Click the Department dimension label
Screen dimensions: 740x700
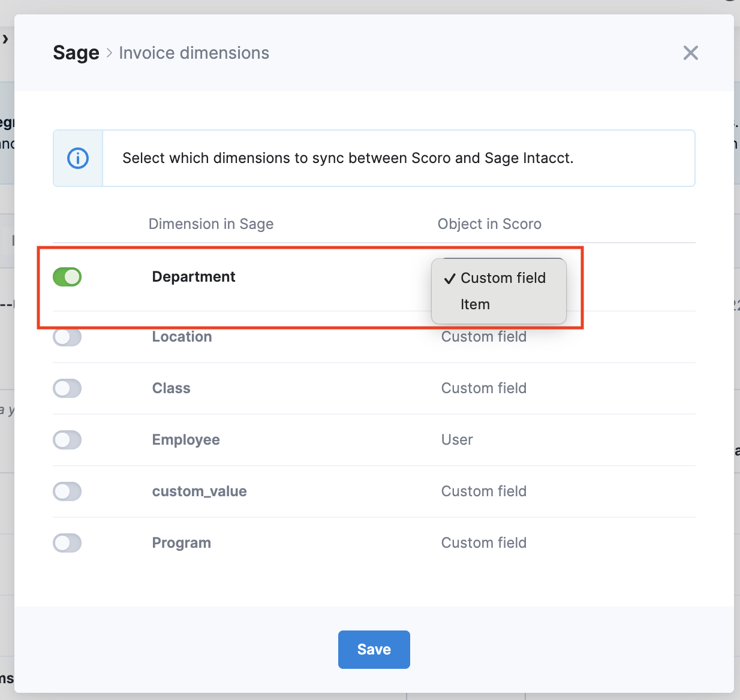tap(194, 277)
